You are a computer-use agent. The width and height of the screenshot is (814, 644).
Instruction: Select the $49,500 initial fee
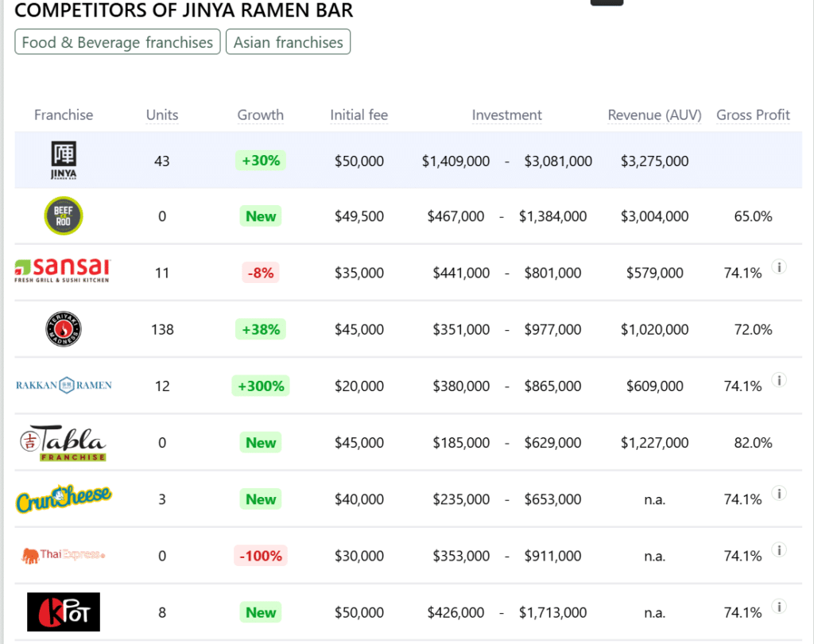point(359,216)
